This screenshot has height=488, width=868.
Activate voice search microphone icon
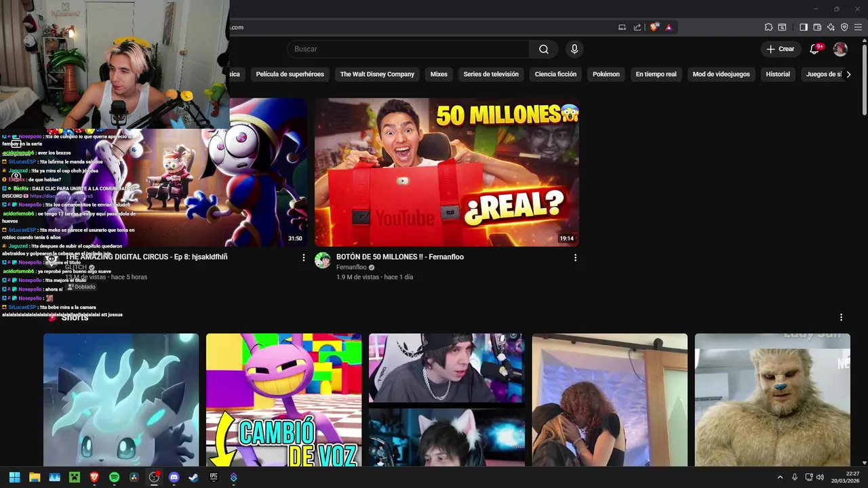574,49
